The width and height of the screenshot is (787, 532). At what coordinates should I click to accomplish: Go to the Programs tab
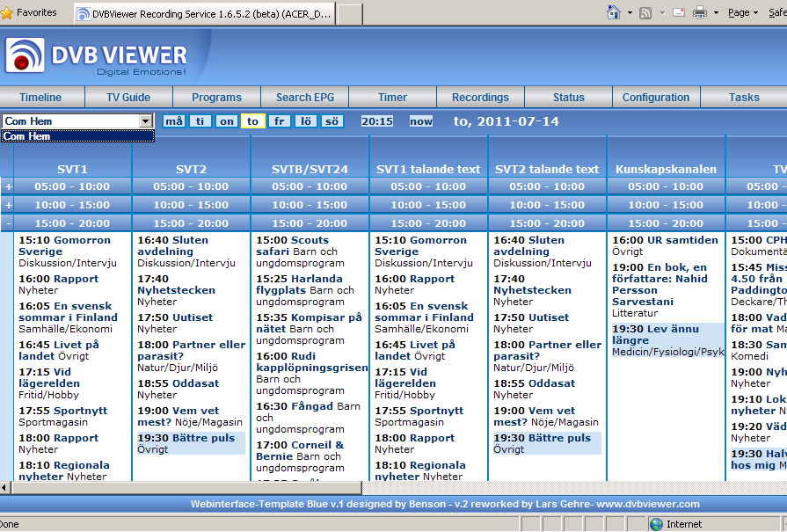click(x=217, y=98)
